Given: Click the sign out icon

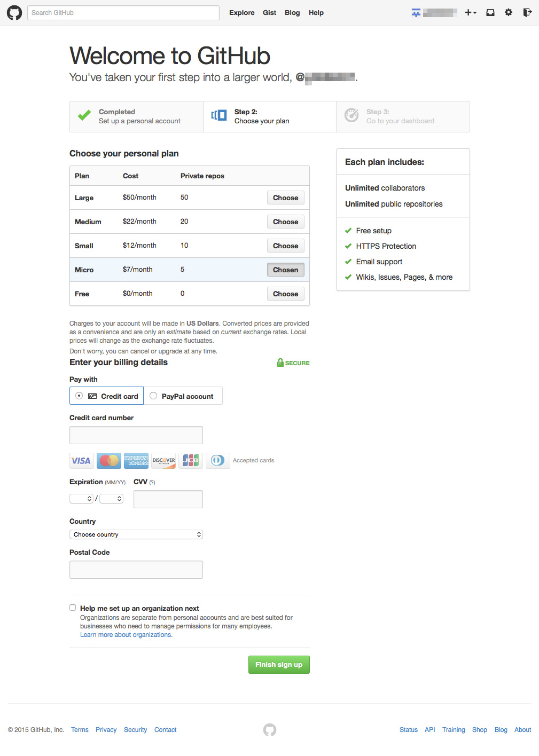Looking at the screenshot, I should (527, 13).
